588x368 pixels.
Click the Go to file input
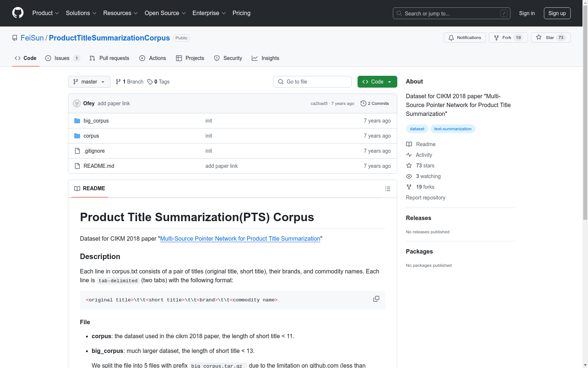(312, 82)
